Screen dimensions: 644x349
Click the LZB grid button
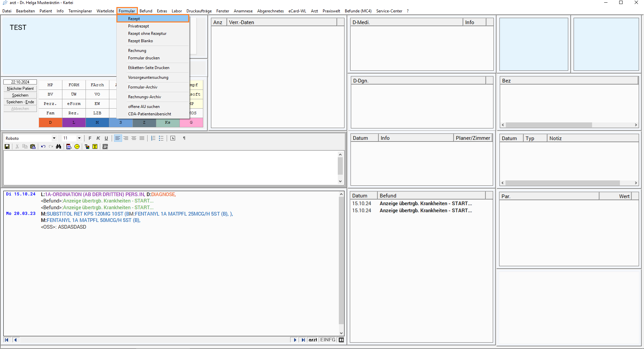97,113
